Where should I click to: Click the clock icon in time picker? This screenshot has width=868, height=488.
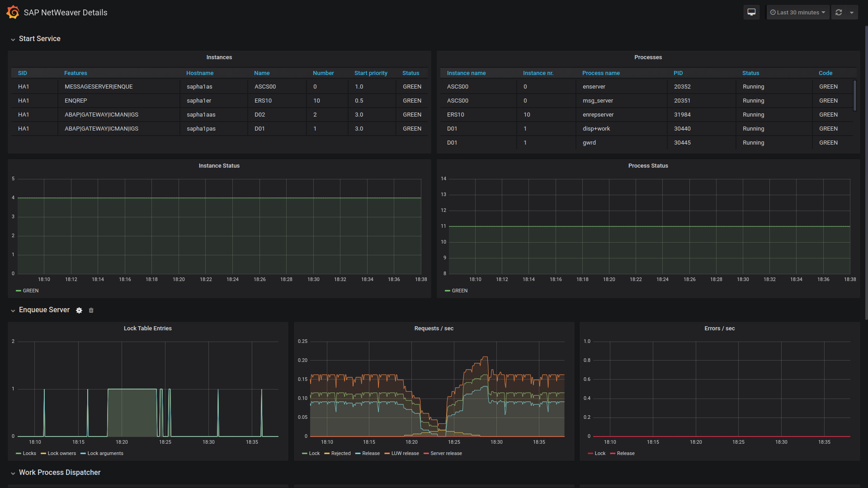773,12
